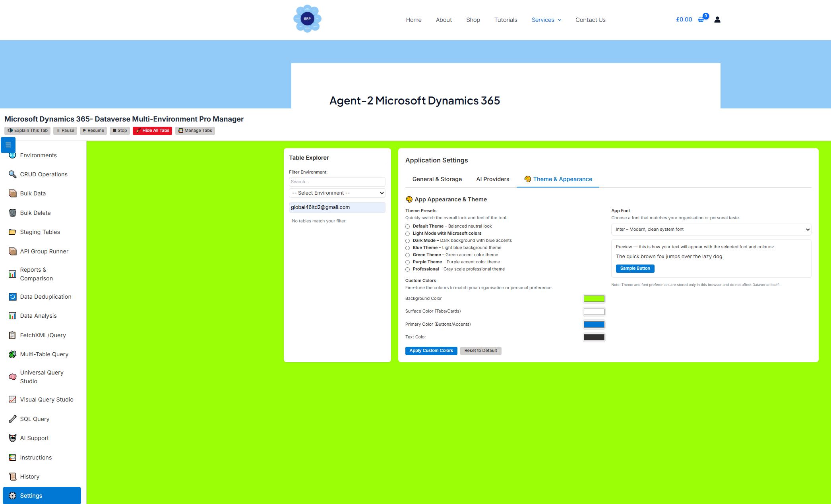Click the Table Explorer search field
The width and height of the screenshot is (831, 504).
pyautogui.click(x=337, y=182)
